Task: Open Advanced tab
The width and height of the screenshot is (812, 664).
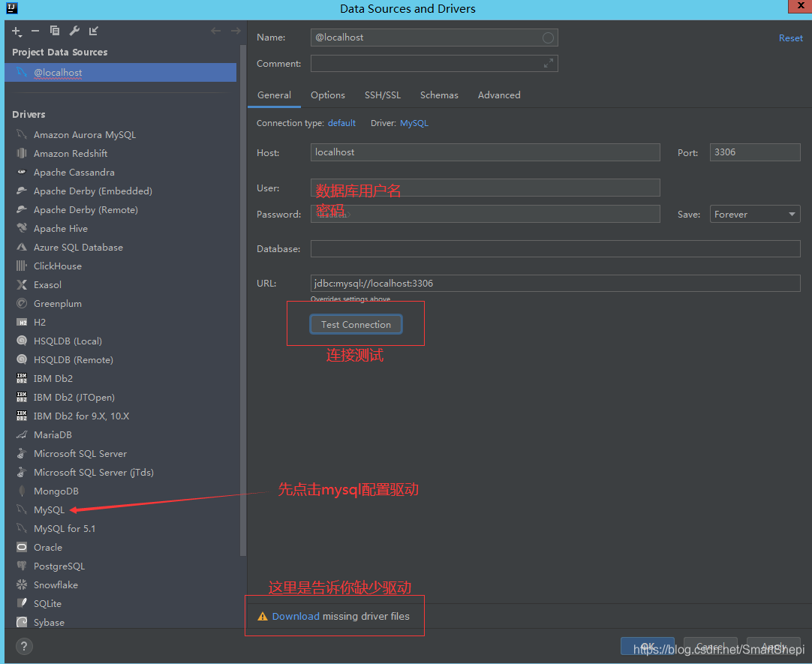Action: [499, 95]
